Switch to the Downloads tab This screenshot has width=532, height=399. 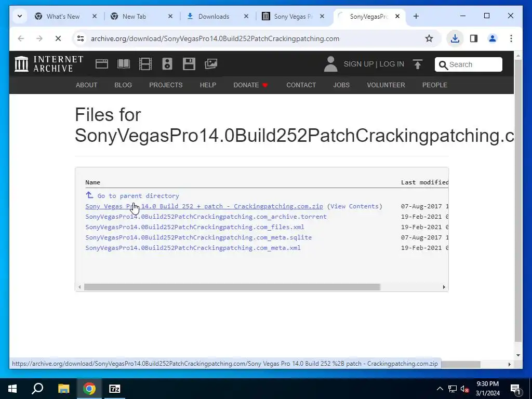214,16
